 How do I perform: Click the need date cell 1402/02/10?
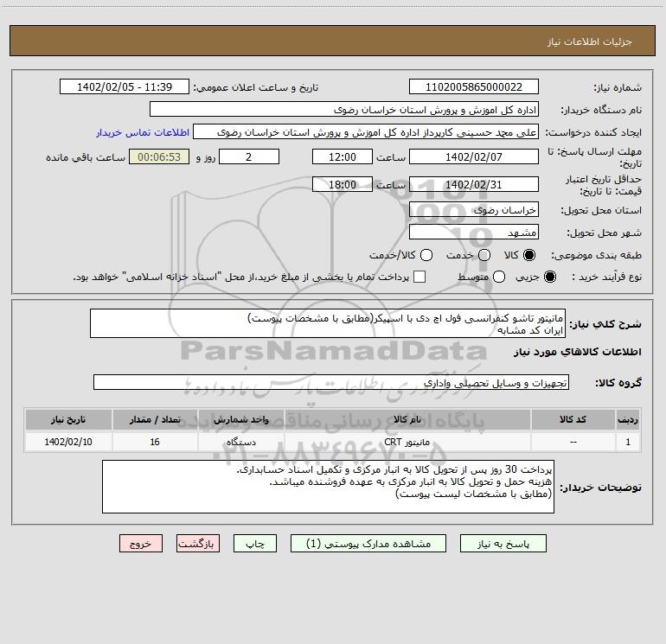click(x=68, y=442)
